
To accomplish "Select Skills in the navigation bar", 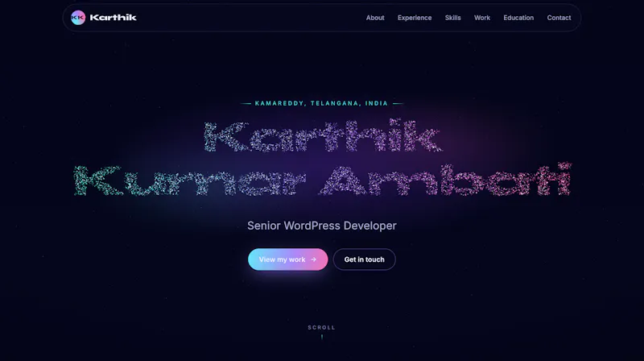I will tap(452, 18).
